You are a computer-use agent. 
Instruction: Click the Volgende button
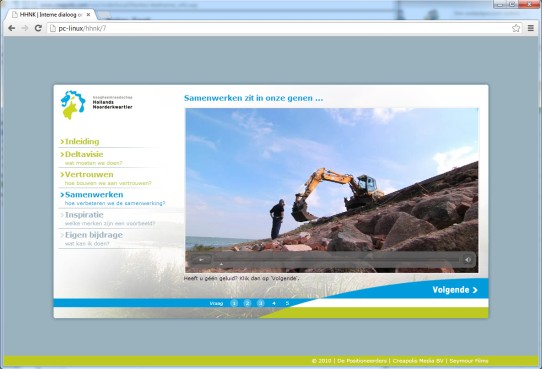point(455,290)
